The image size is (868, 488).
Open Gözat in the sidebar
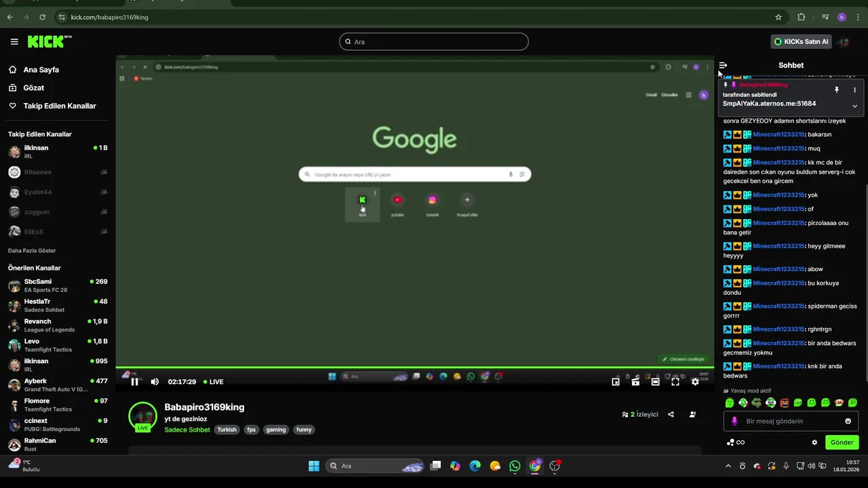[33, 88]
